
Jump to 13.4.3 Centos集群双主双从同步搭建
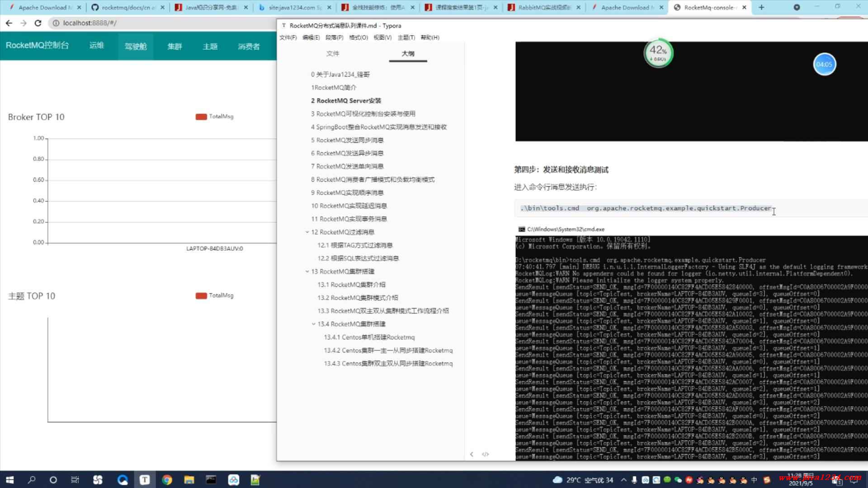388,363
